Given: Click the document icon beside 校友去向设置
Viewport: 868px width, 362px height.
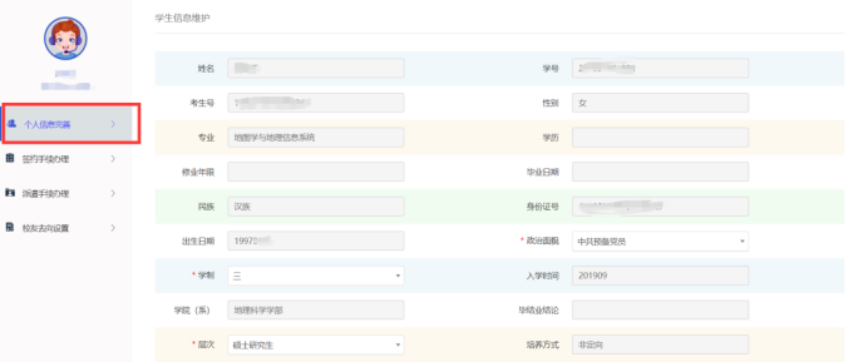Looking at the screenshot, I should click(10, 227).
